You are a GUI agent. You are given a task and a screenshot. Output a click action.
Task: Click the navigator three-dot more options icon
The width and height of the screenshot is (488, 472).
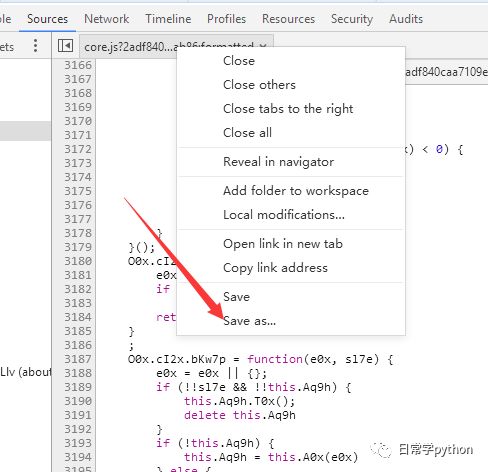pos(35,45)
